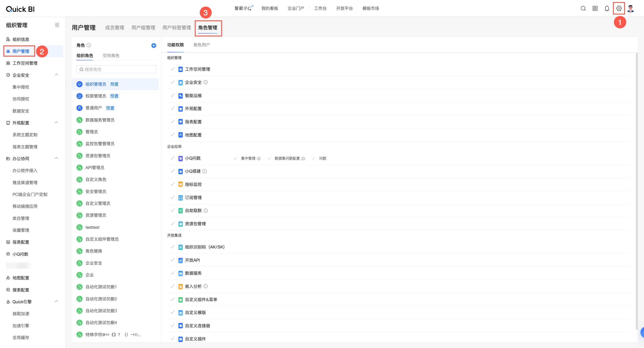Viewport: 644px width, 348px height.
Task: Open 智能小Q in top navigation
Action: (244, 8)
